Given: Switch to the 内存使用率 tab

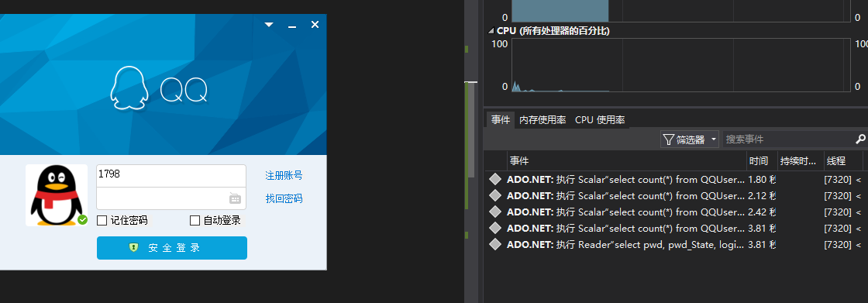Looking at the screenshot, I should click(542, 119).
